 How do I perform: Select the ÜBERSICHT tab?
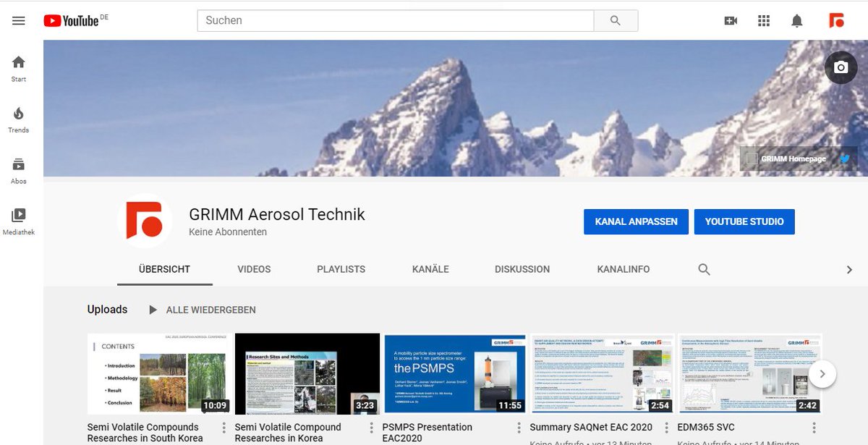click(x=164, y=269)
